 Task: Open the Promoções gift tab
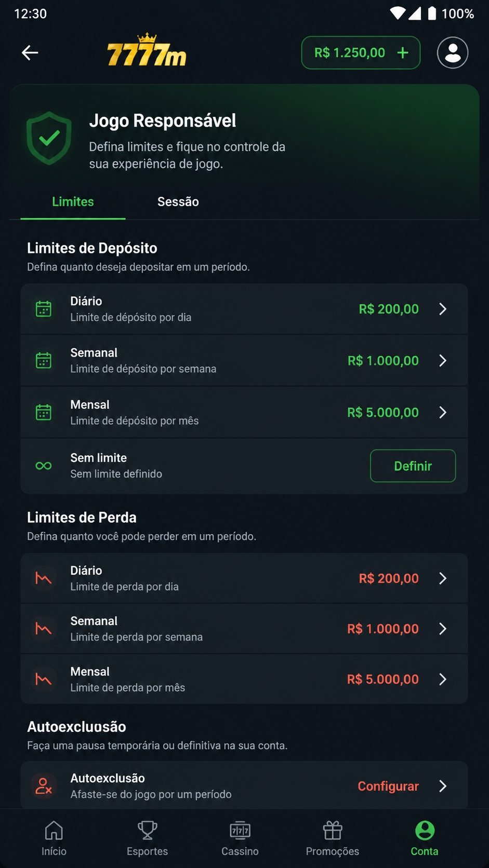333,838
